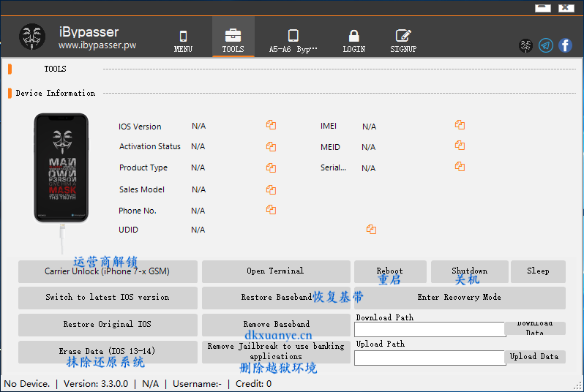Click the Open Terminal button
The height and width of the screenshot is (392, 584).
[x=275, y=271]
